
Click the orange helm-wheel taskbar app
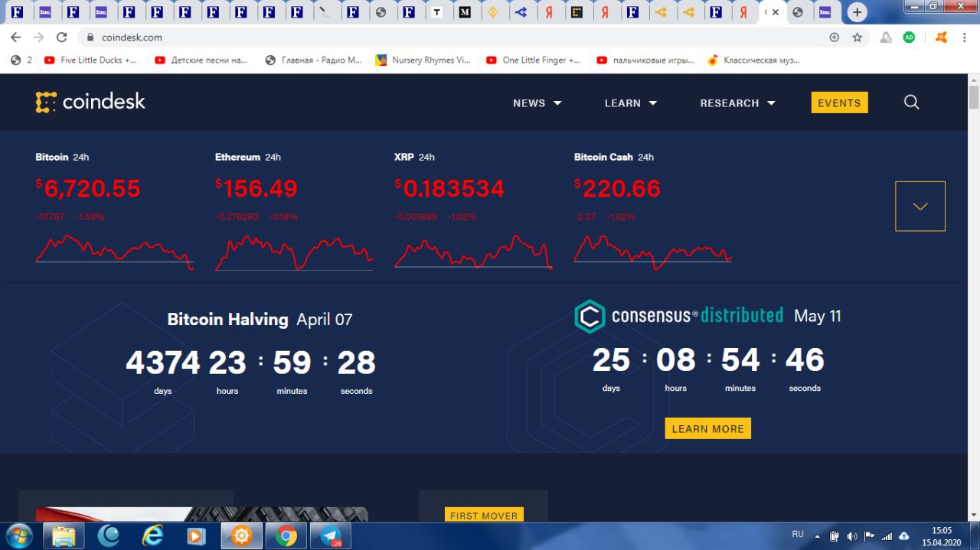pos(242,536)
